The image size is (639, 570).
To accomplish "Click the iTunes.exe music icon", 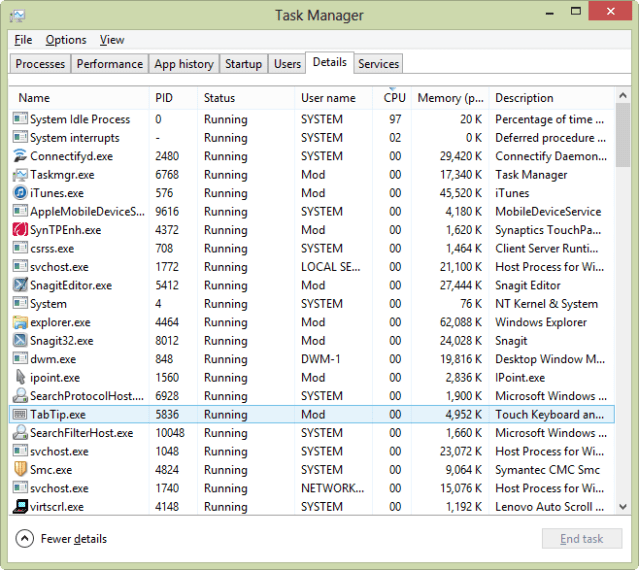I will coord(20,193).
